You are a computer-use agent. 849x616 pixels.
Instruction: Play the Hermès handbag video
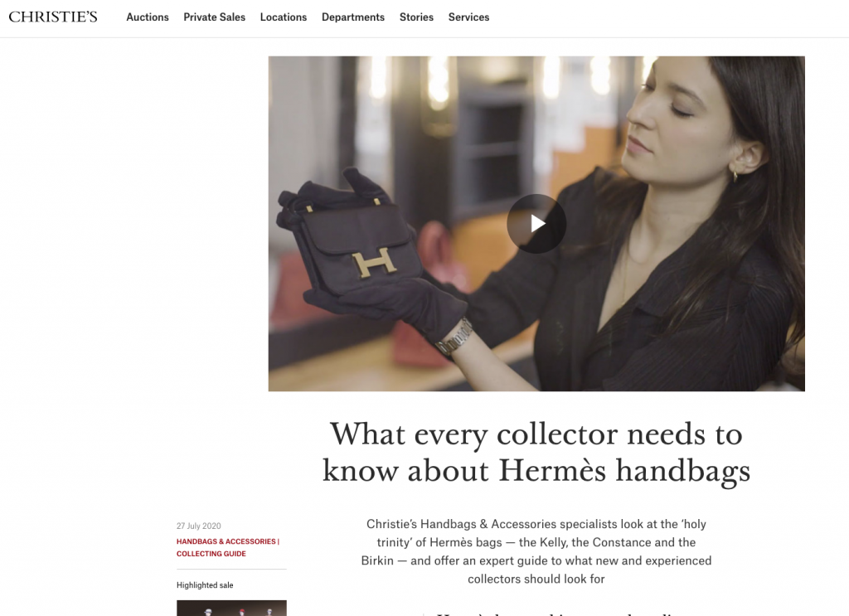click(x=536, y=224)
